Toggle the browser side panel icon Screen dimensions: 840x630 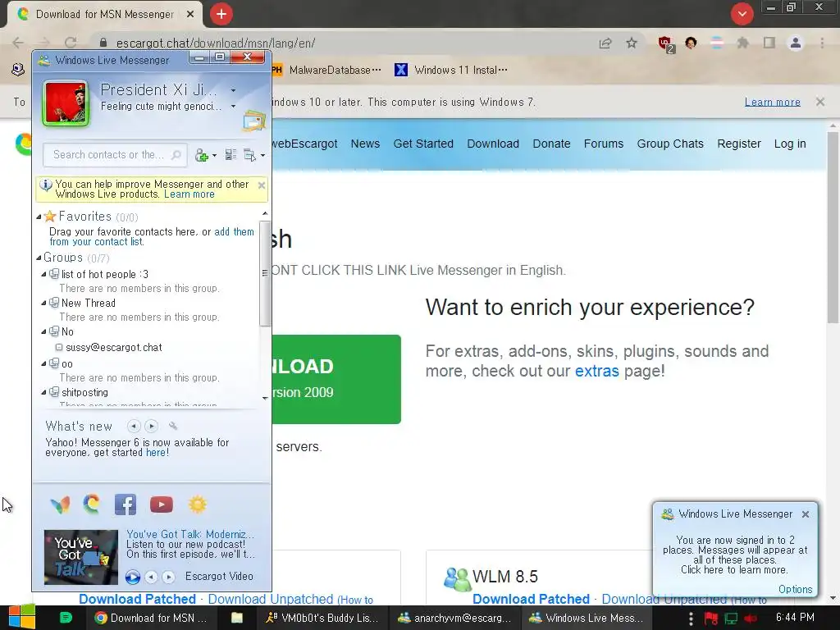click(769, 43)
